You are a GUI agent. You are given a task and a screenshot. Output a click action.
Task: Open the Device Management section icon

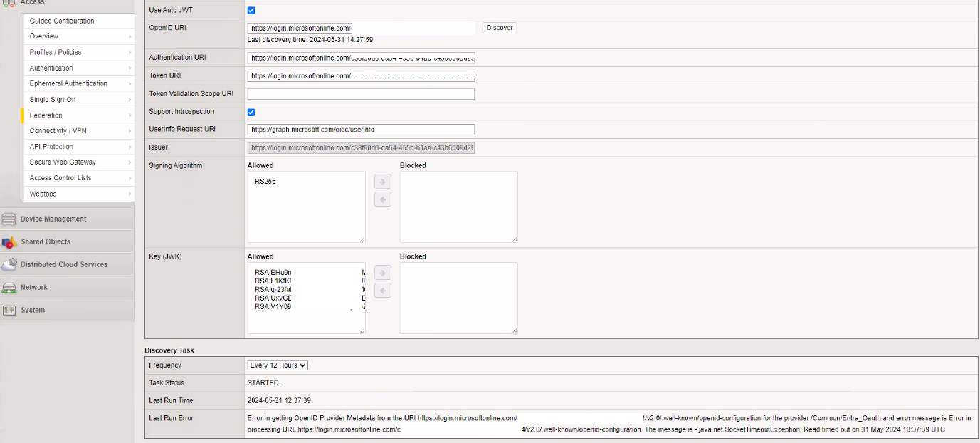point(9,219)
